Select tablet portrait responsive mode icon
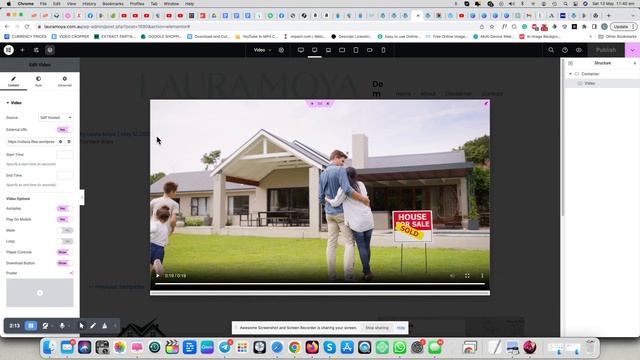Screen dimensions: 640x360 [x=356, y=50]
